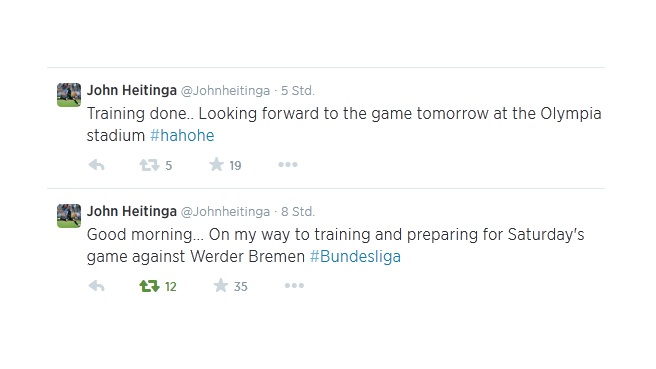
Task: Retweet the Olympia stadium tweet
Action: coord(149,165)
